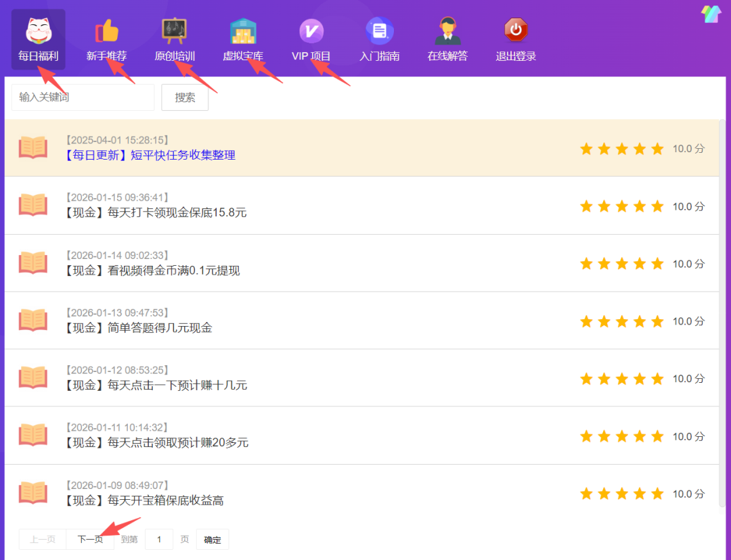Viewport: 731px width, 560px height.
Task: Open 新手推荐 thumbs-up icon
Action: 106,30
